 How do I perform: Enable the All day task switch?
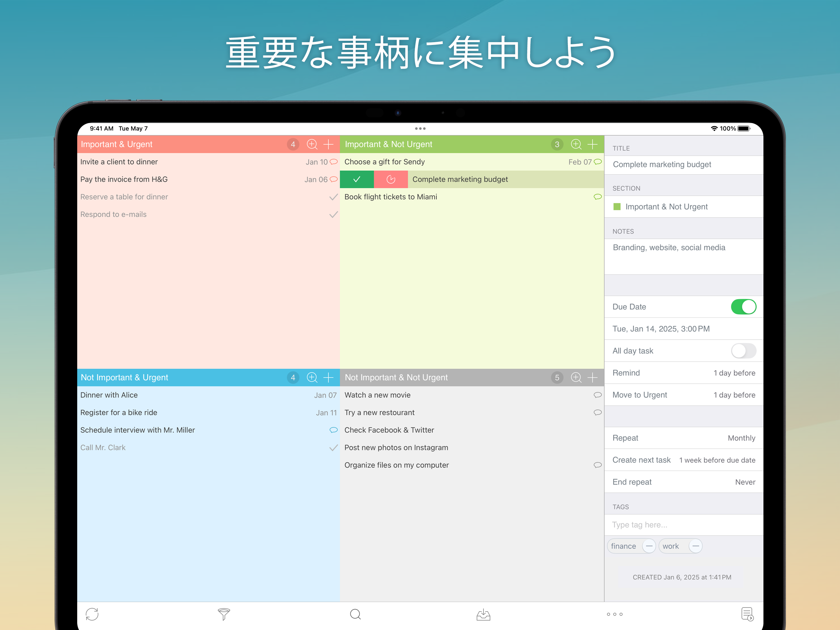pyautogui.click(x=743, y=351)
